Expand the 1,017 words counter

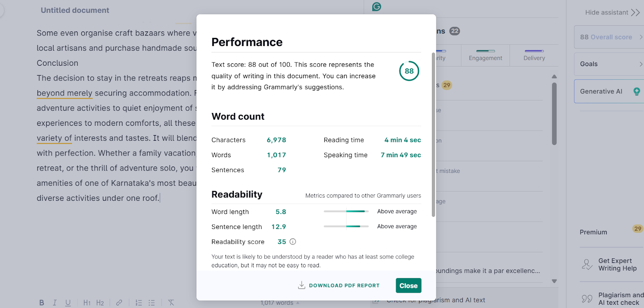(280, 303)
